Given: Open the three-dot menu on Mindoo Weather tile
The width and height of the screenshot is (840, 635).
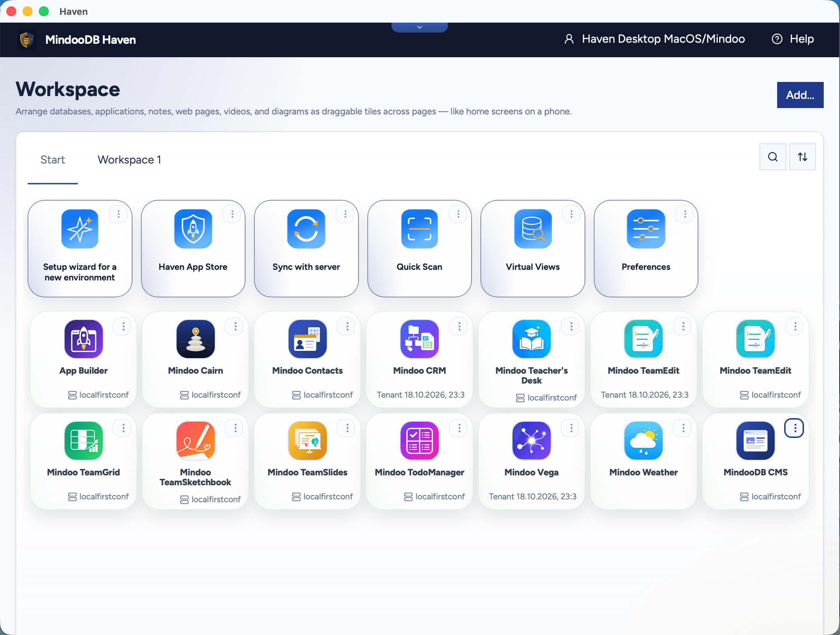Looking at the screenshot, I should (x=683, y=428).
